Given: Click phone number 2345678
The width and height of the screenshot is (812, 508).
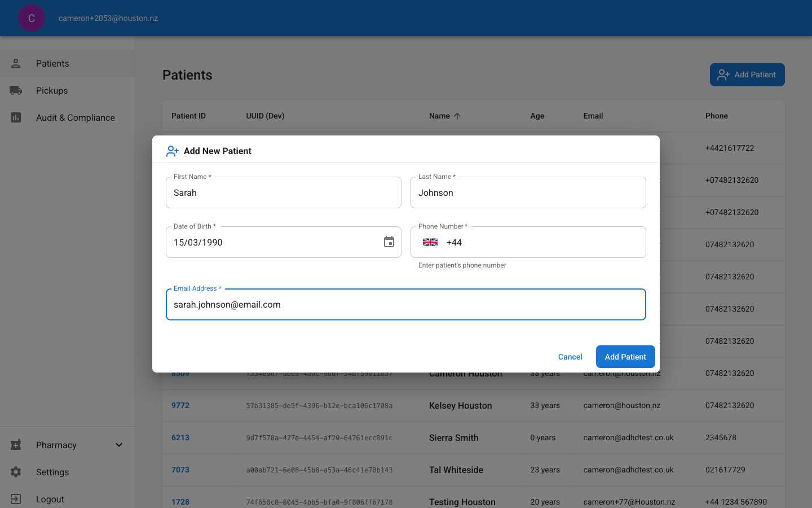Looking at the screenshot, I should point(721,437).
